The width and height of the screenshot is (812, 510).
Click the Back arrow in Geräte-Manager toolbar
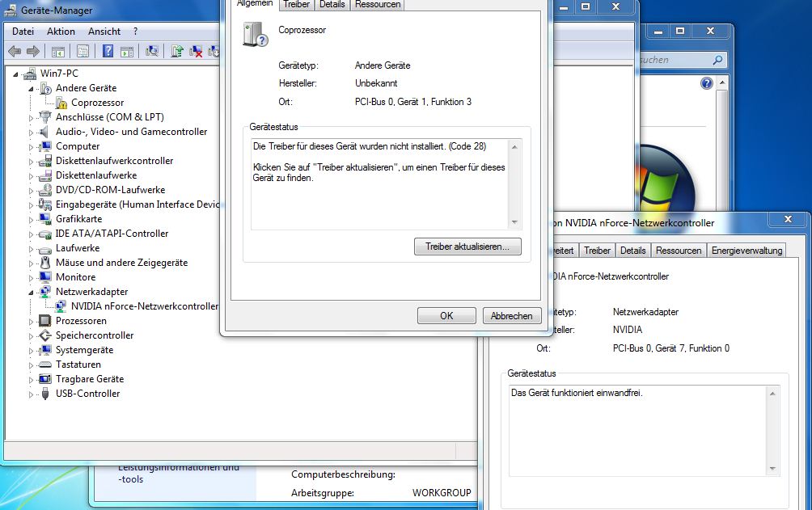pyautogui.click(x=15, y=51)
